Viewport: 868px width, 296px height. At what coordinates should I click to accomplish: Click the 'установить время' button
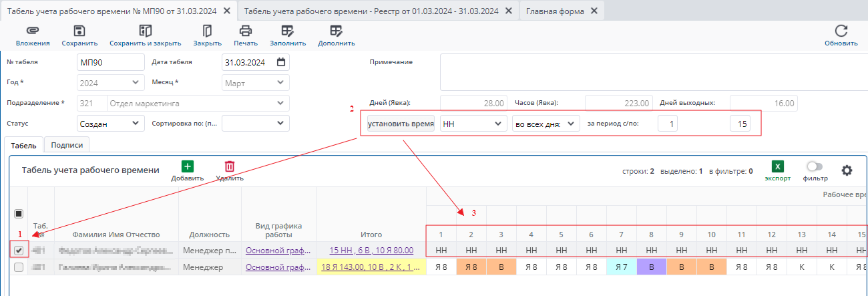401,124
